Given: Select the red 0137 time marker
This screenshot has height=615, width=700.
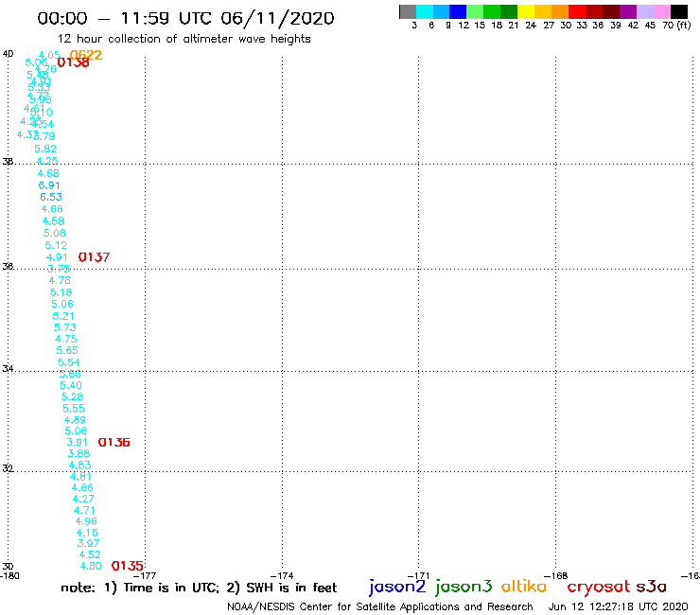Looking at the screenshot, I should click(94, 257).
